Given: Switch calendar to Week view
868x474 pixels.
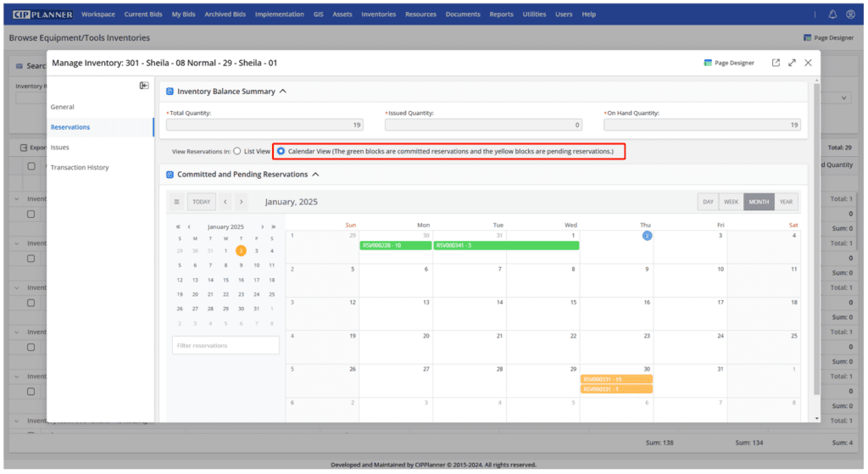Looking at the screenshot, I should [x=731, y=202].
